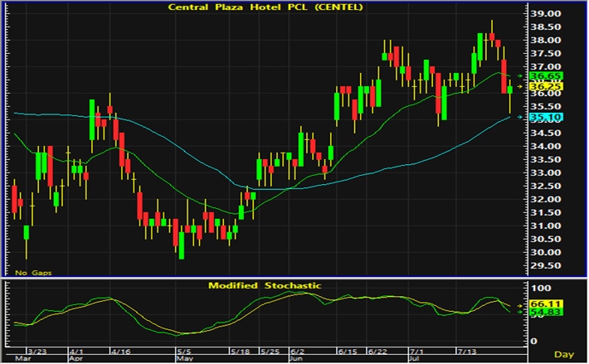The width and height of the screenshot is (589, 364).
Task: Click the 6/2 date marker
Action: tap(297, 352)
